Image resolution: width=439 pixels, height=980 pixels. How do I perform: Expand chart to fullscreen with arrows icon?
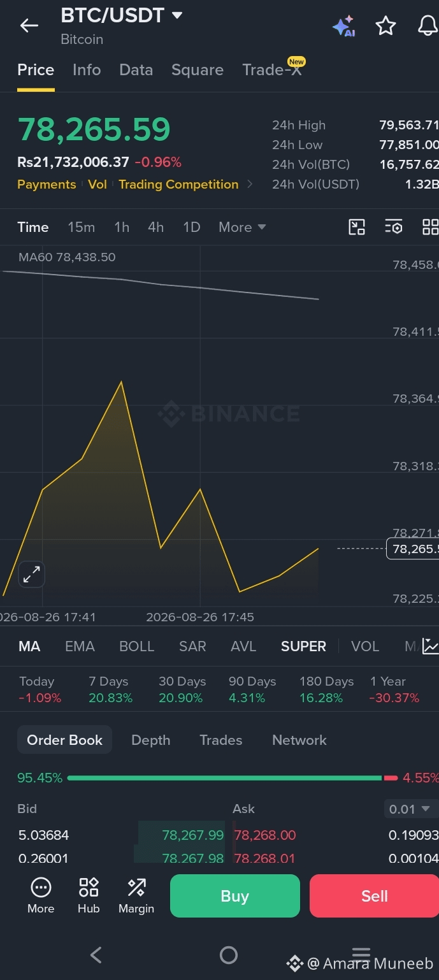[31, 575]
